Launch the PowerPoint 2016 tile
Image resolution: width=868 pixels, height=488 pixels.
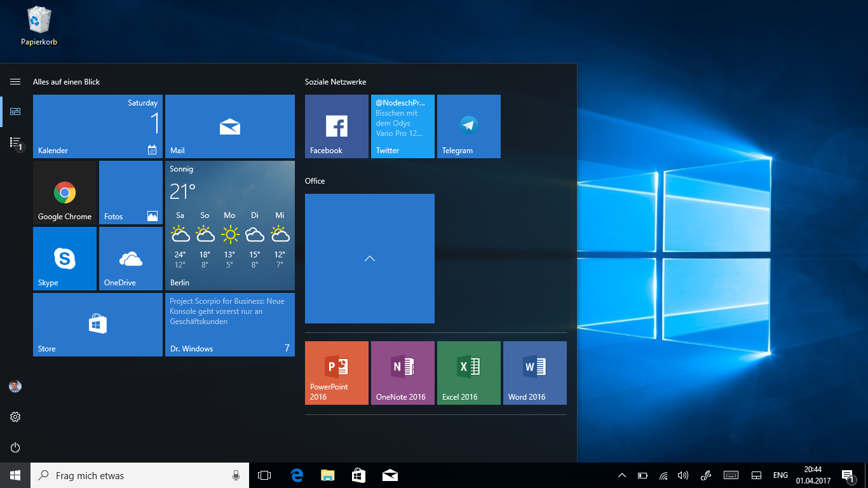337,373
